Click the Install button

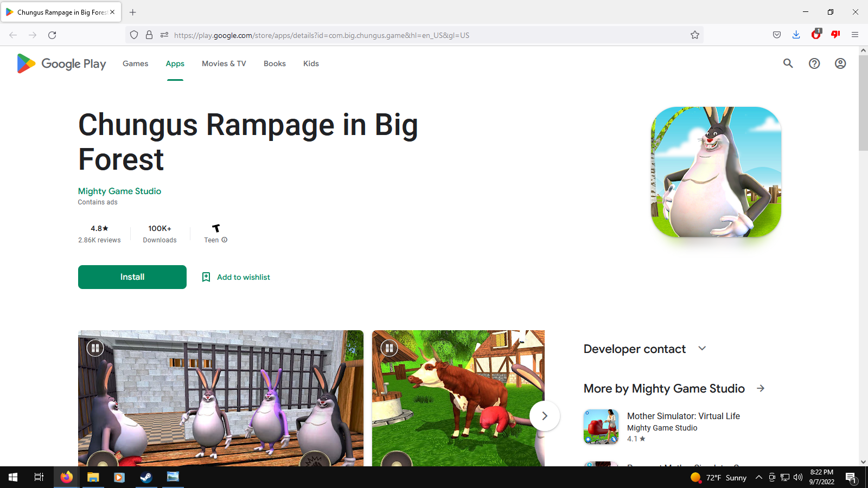[x=132, y=277]
